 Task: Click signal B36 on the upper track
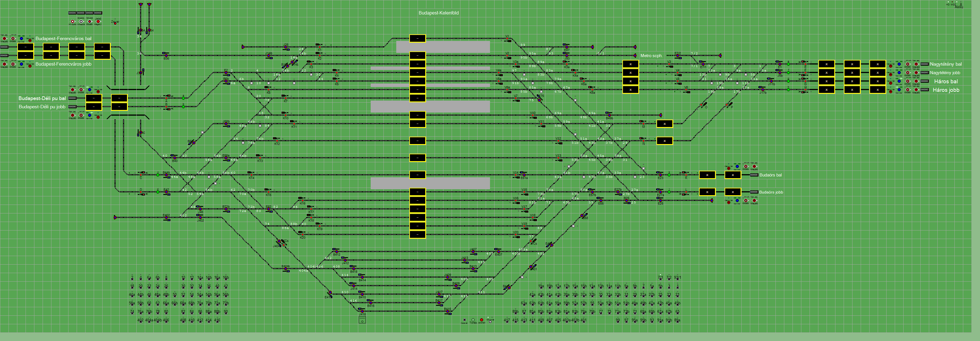166,56
